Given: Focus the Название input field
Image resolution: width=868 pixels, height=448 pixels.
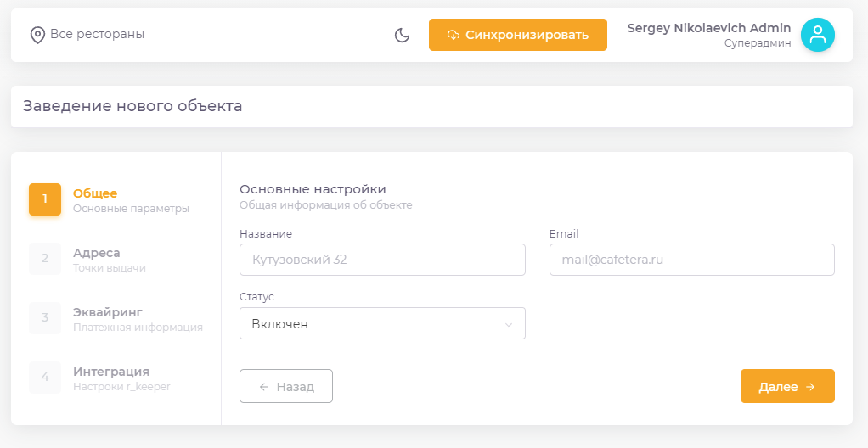Looking at the screenshot, I should coord(382,260).
